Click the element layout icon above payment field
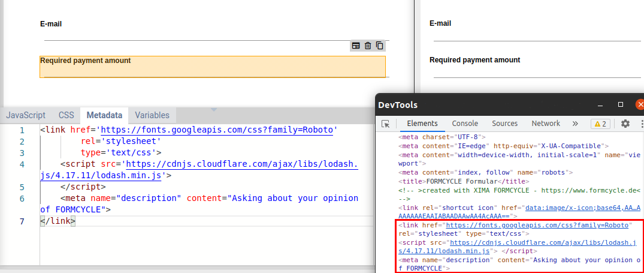644x273 pixels. click(356, 46)
